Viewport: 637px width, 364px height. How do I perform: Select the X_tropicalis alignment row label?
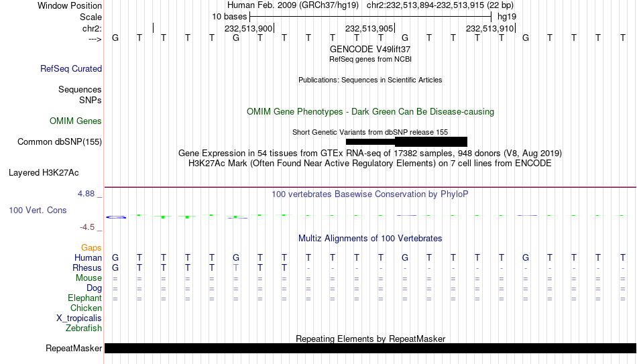(79, 318)
